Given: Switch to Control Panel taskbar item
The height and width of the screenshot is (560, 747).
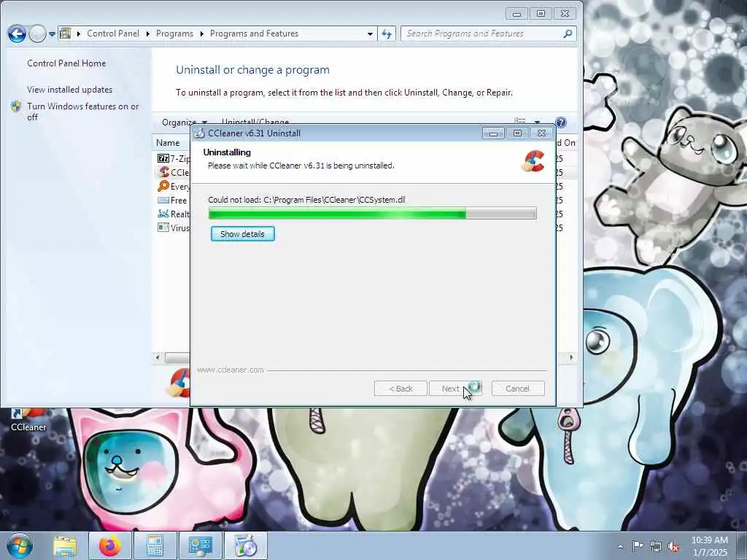Looking at the screenshot, I should coord(200,546).
